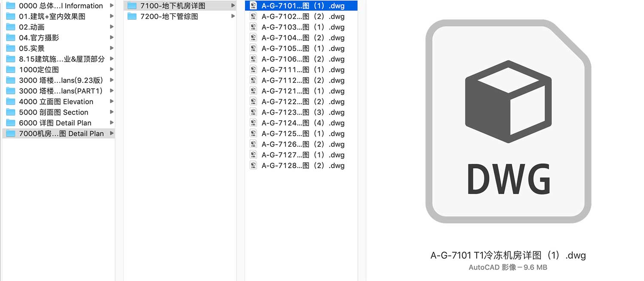
Task: Expand the arrow for 01.建筑+室内效果图
Action: coord(112,16)
